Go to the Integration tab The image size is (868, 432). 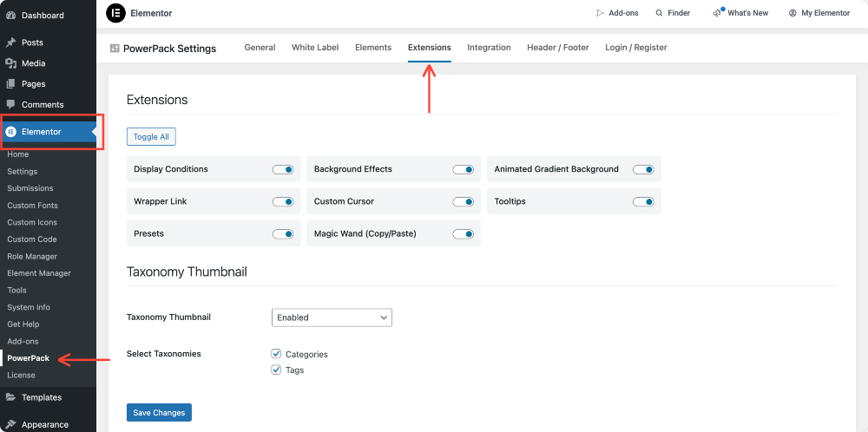pyautogui.click(x=489, y=48)
